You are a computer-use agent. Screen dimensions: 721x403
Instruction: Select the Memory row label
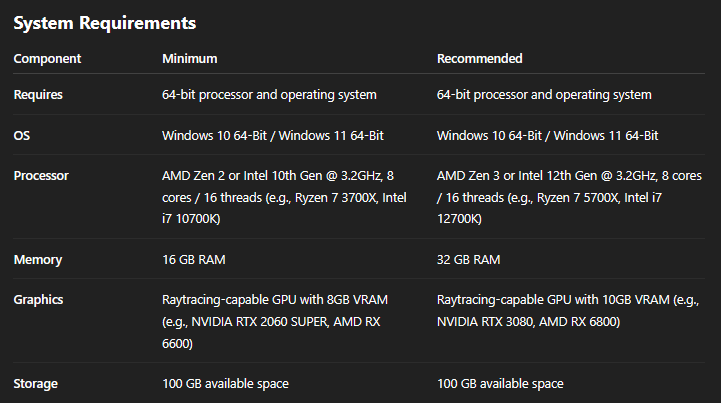pos(38,260)
